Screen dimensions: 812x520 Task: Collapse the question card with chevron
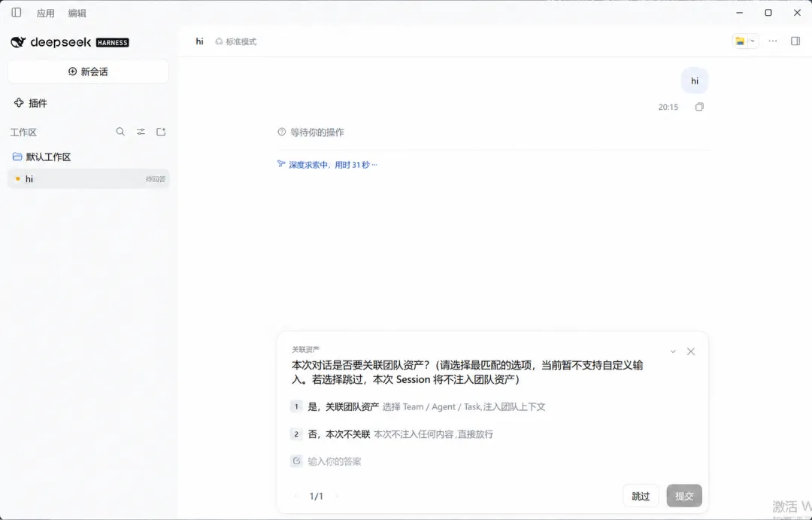click(673, 351)
